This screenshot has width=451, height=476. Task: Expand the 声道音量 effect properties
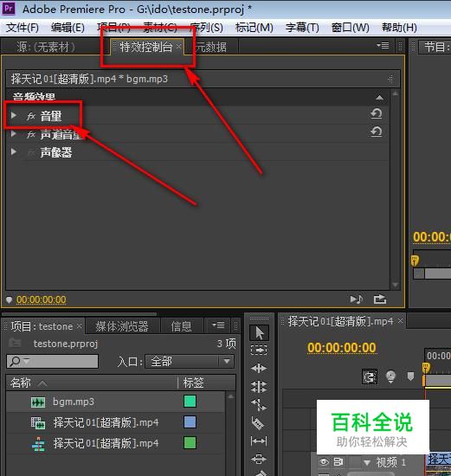coord(14,133)
